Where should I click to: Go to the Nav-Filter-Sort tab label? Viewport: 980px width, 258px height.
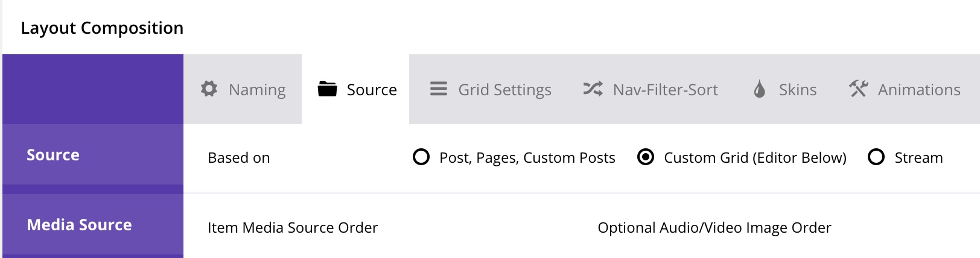pyautogui.click(x=665, y=90)
